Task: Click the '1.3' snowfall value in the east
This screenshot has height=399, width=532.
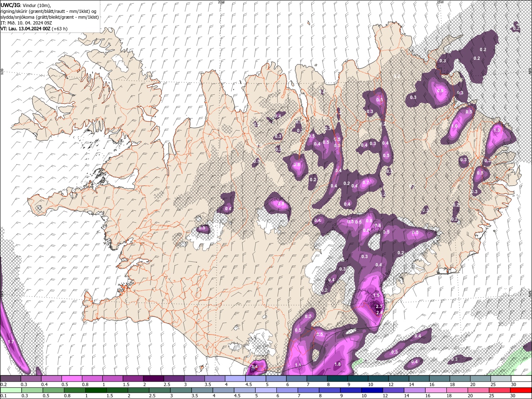Action: click(496, 130)
